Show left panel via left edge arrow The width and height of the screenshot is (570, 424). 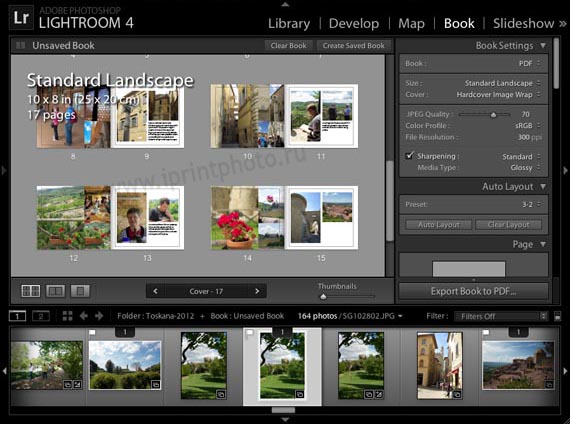(4, 170)
